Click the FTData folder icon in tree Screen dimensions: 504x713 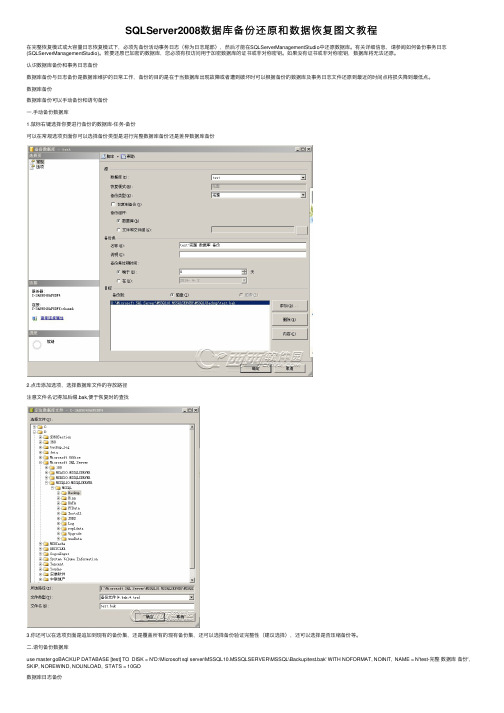tap(64, 508)
